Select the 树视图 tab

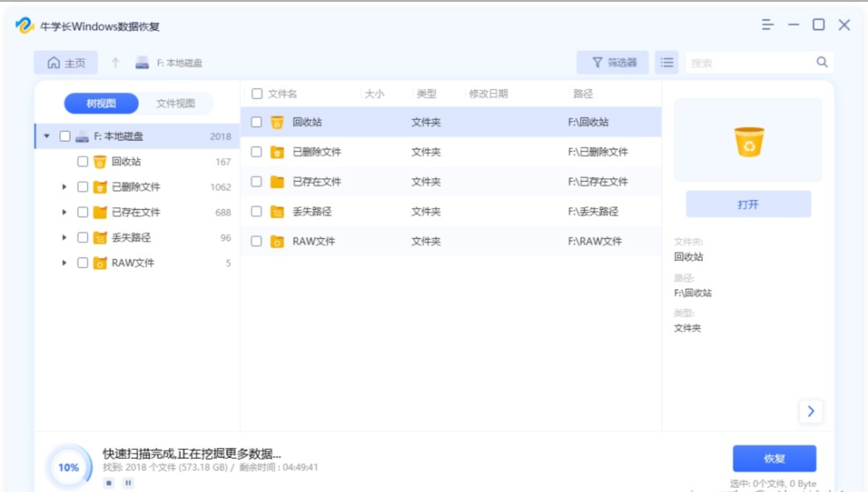tap(101, 104)
